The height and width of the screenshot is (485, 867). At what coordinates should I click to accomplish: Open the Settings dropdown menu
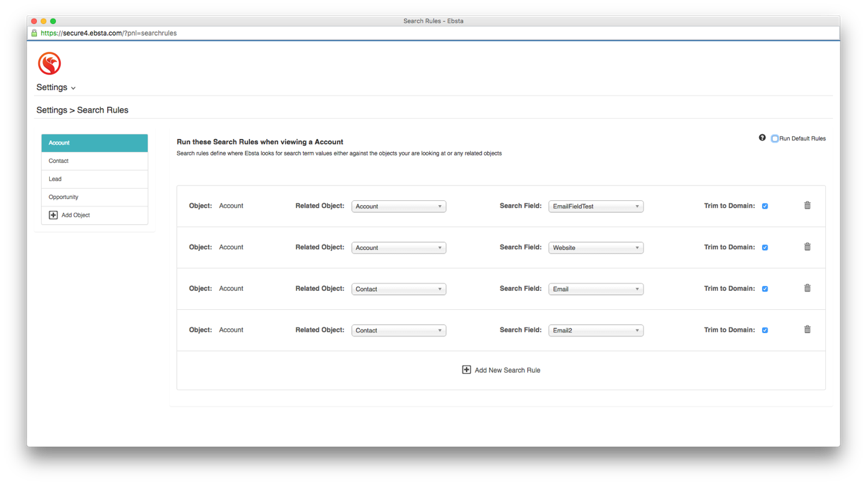[56, 88]
